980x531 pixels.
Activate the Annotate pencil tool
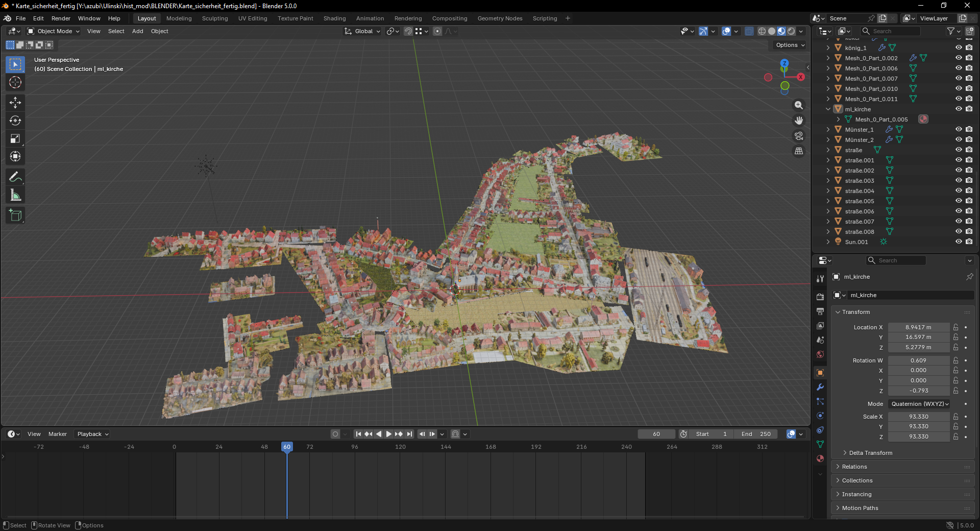(x=15, y=177)
